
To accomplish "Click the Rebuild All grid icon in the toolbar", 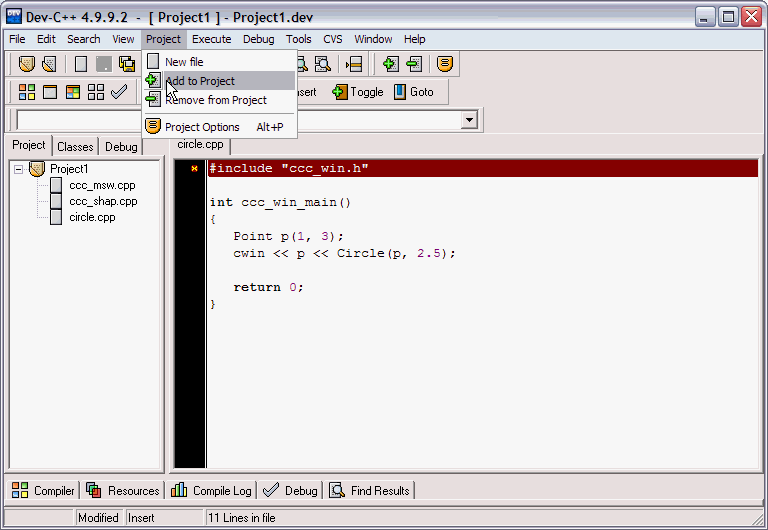I will click(x=96, y=92).
